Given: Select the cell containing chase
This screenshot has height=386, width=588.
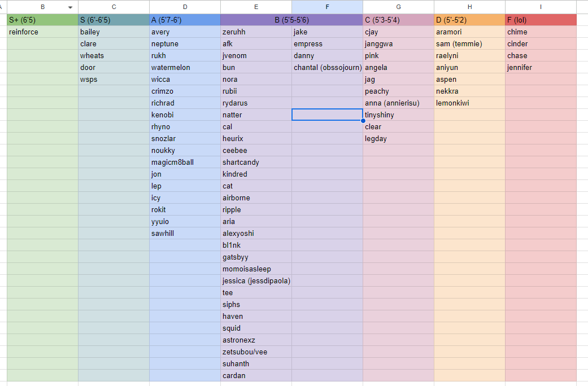Looking at the screenshot, I should (541, 55).
